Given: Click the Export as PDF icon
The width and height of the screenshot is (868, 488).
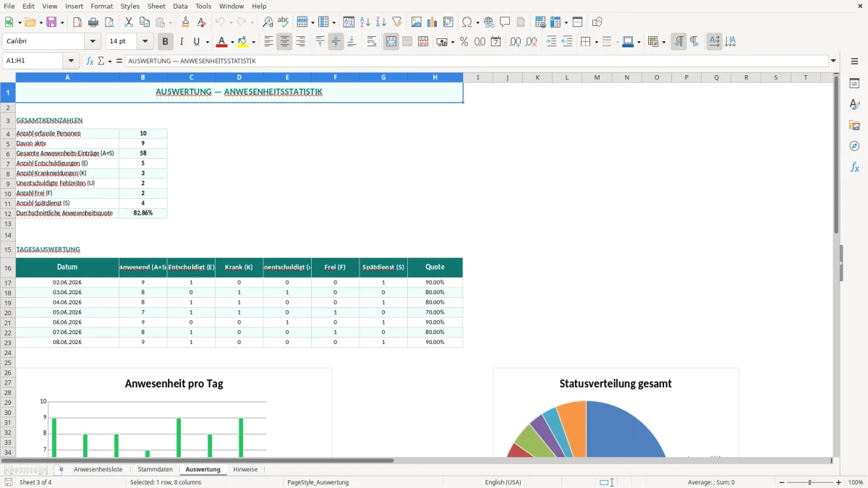Looking at the screenshot, I should [77, 22].
